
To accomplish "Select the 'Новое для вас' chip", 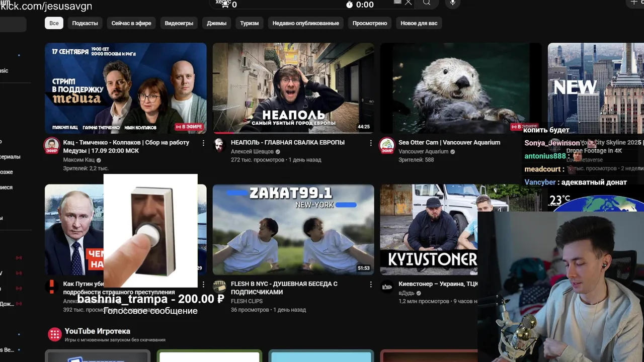I will tap(419, 23).
